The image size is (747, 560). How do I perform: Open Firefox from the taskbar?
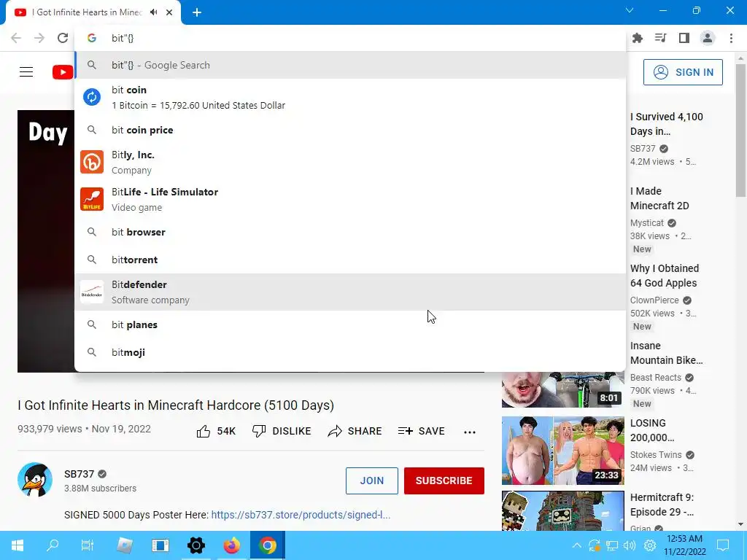[231, 545]
